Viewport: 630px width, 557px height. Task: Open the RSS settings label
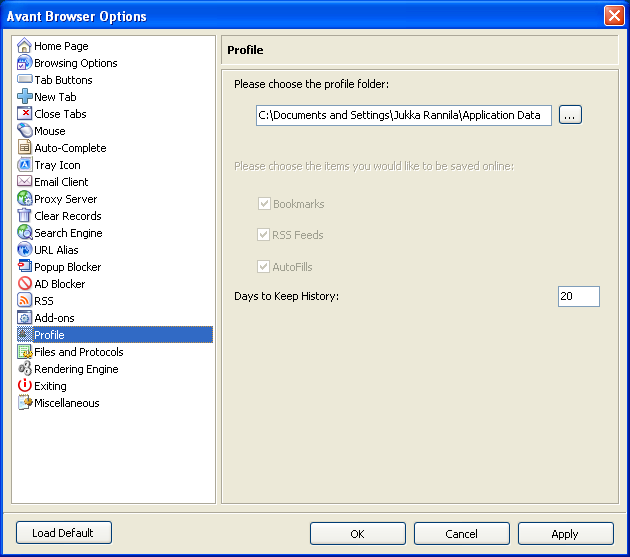coord(44,301)
